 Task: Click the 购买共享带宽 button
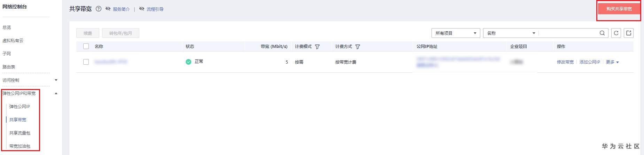click(x=619, y=9)
